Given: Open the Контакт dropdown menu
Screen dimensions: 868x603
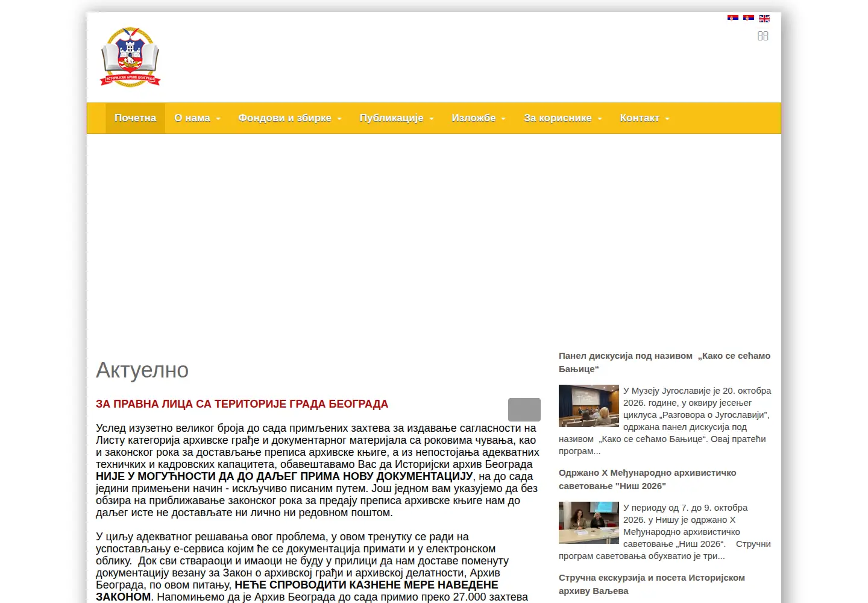Looking at the screenshot, I should (644, 118).
